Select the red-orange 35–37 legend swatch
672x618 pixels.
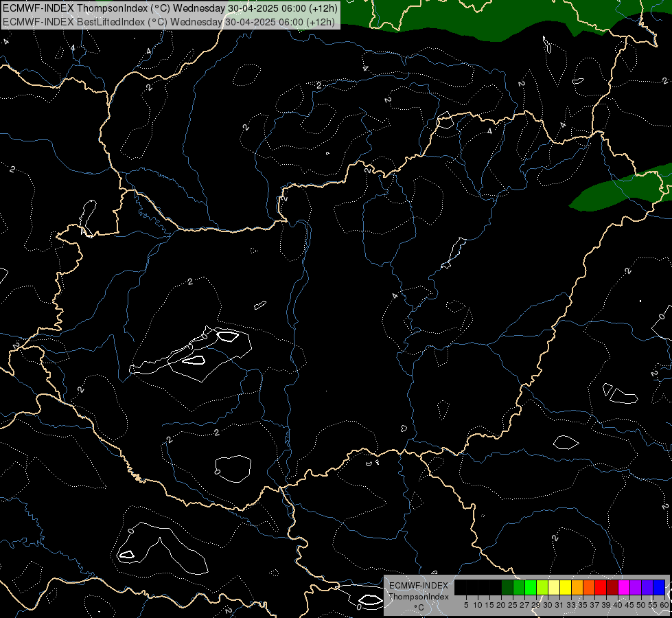coord(589,587)
